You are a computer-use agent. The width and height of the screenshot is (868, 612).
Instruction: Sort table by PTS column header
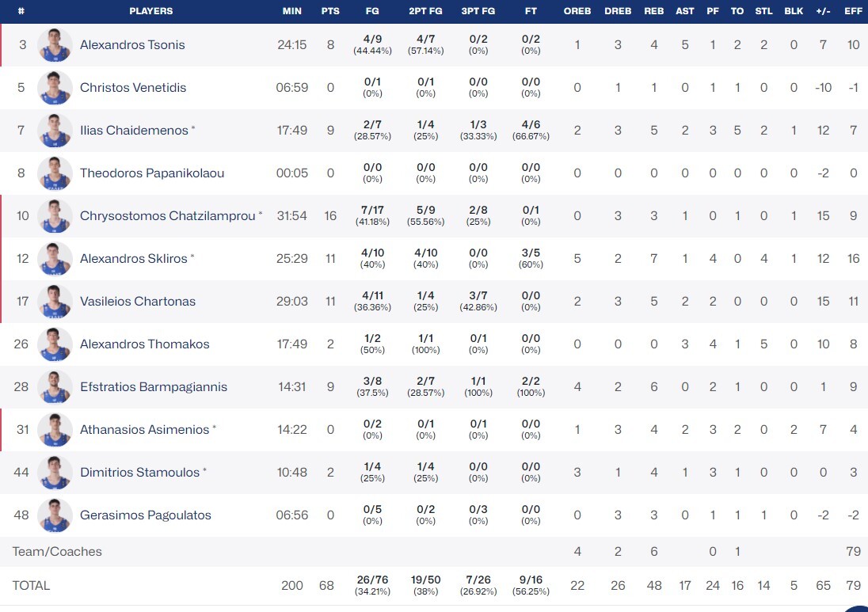[330, 11]
